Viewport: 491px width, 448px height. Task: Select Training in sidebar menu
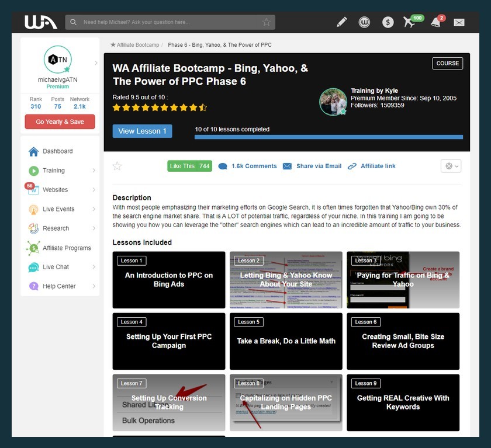[54, 171]
